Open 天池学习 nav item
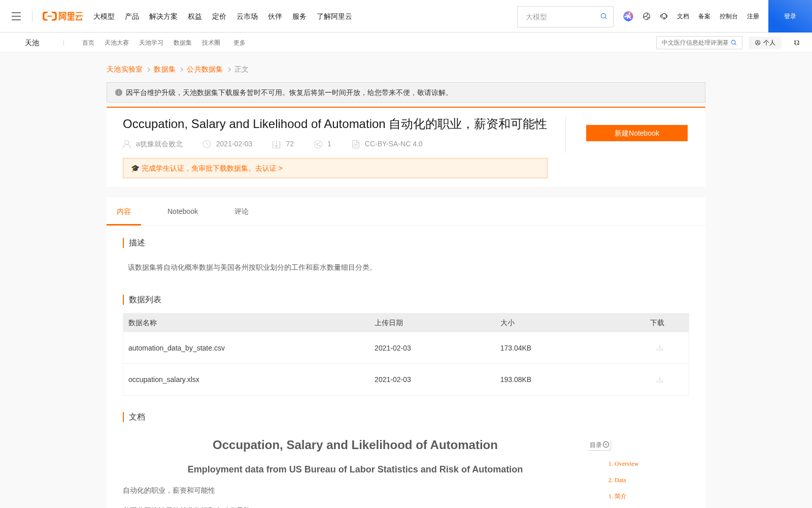The height and width of the screenshot is (508, 812). (x=151, y=43)
